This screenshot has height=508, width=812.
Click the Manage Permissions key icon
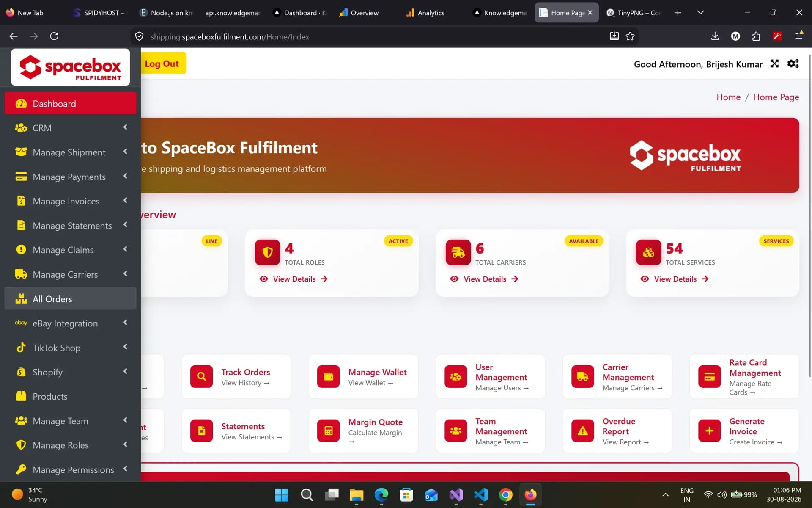click(21, 469)
